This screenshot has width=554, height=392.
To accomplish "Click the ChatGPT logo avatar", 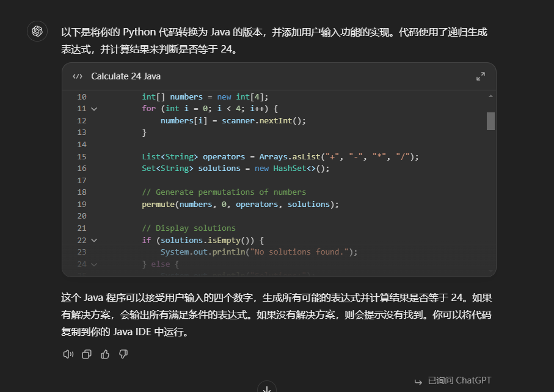I will click(37, 31).
